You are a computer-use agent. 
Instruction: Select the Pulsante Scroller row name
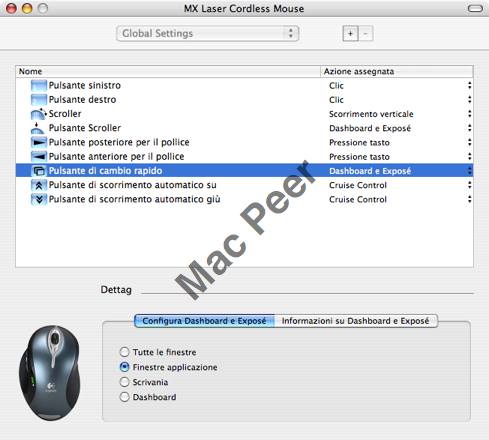click(x=85, y=128)
